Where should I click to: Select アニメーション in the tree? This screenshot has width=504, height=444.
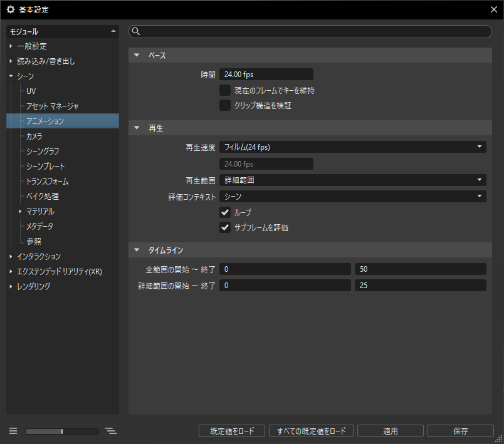[45, 121]
